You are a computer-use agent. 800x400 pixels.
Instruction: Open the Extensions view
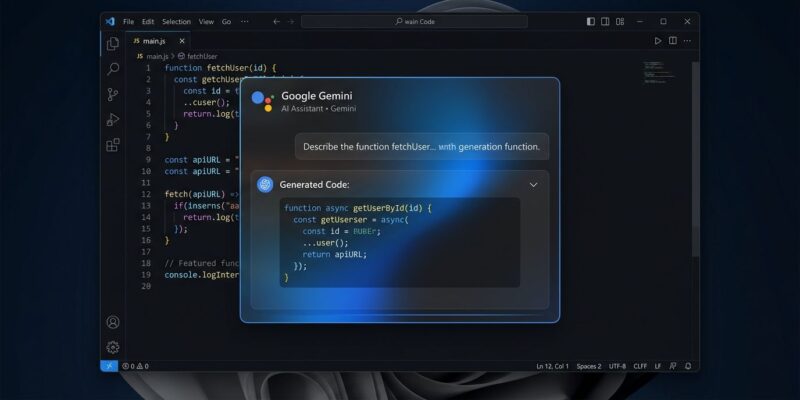click(113, 145)
